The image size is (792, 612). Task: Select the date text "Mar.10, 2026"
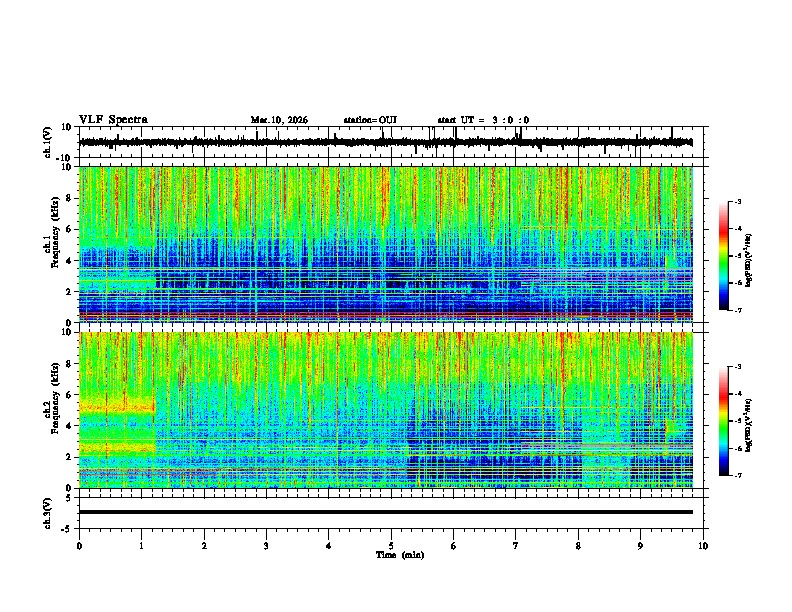tap(279, 120)
